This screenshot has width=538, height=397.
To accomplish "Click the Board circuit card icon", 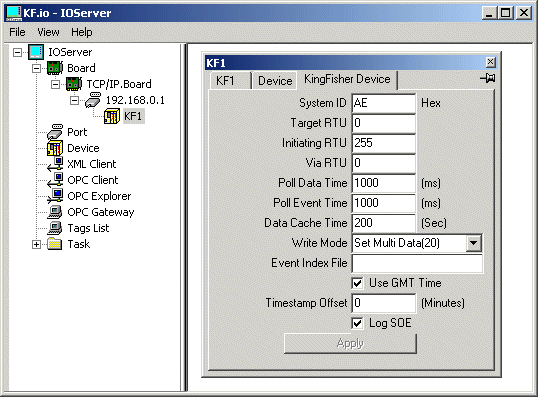I will pos(55,68).
